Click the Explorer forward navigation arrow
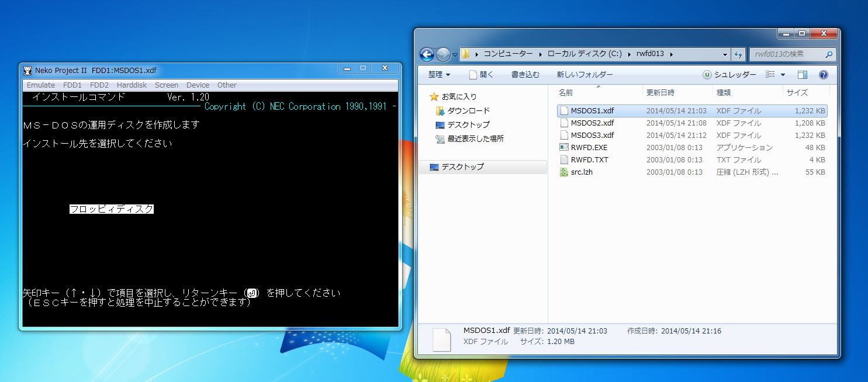Viewport: 868px width, 382px height. [443, 54]
